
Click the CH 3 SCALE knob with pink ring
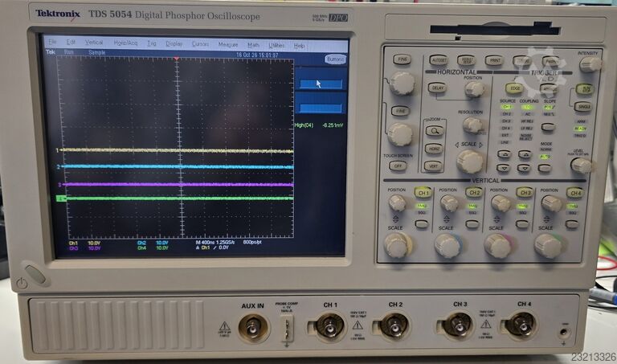(x=498, y=246)
